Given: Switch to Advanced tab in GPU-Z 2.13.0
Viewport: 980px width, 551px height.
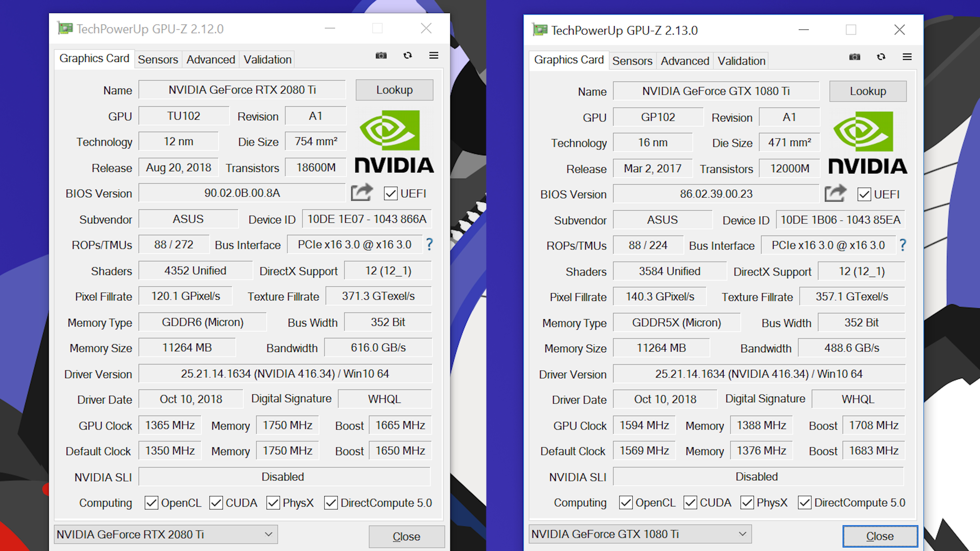Looking at the screenshot, I should (685, 61).
